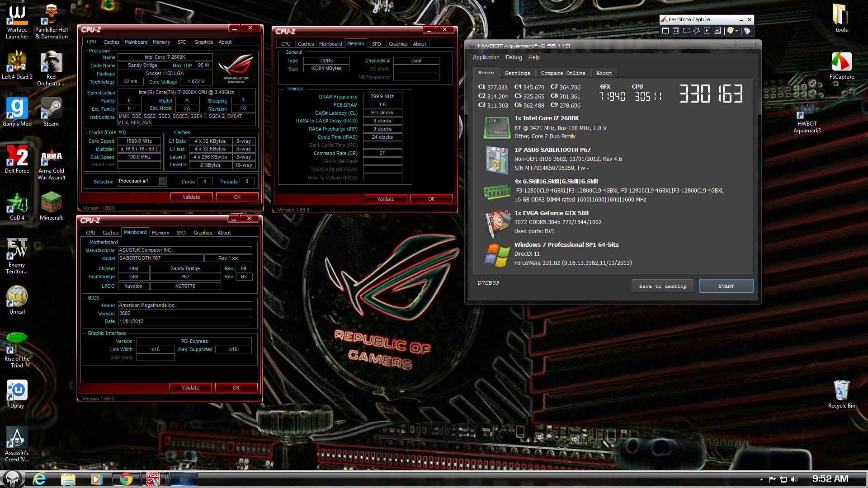Open Rise of the Triad icon

pyautogui.click(x=17, y=350)
